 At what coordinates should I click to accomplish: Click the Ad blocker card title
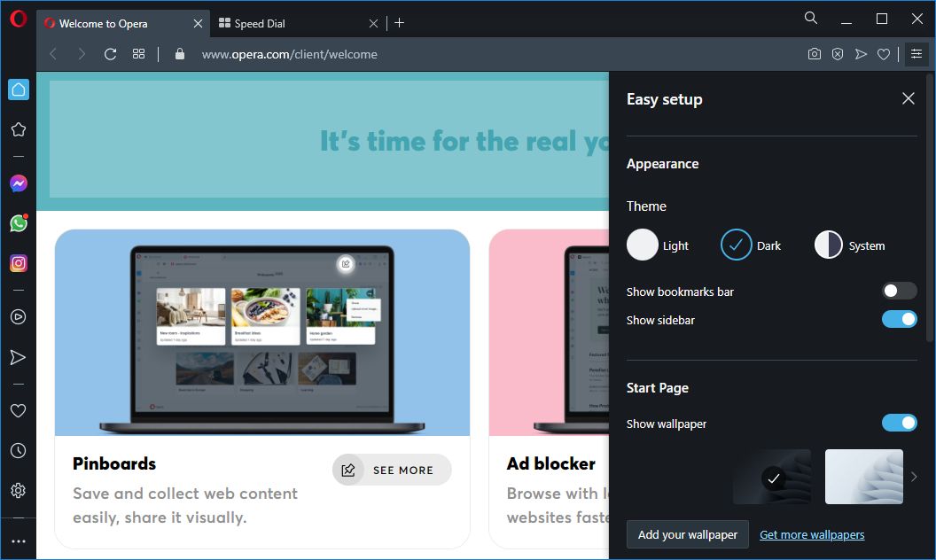[x=551, y=463]
